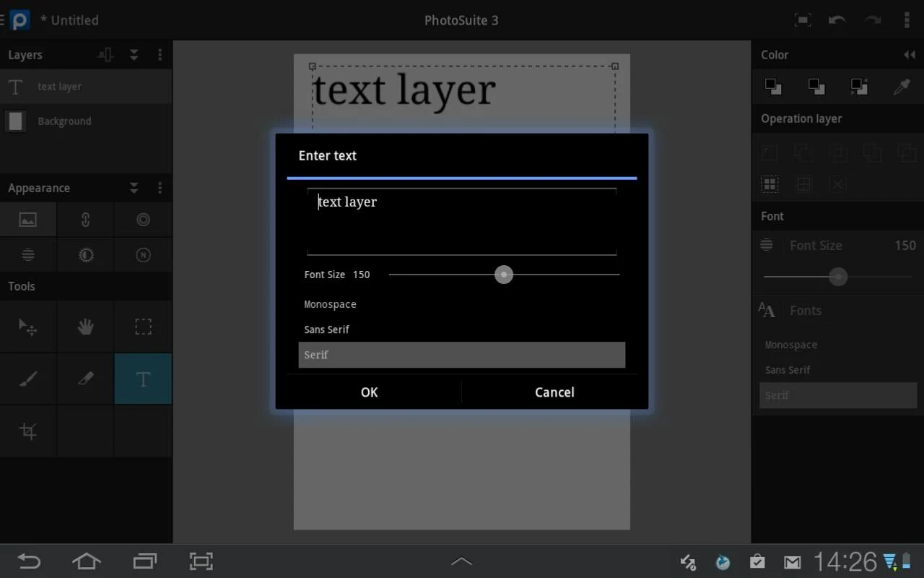
Task: Select the Crop tool
Action: (x=28, y=431)
